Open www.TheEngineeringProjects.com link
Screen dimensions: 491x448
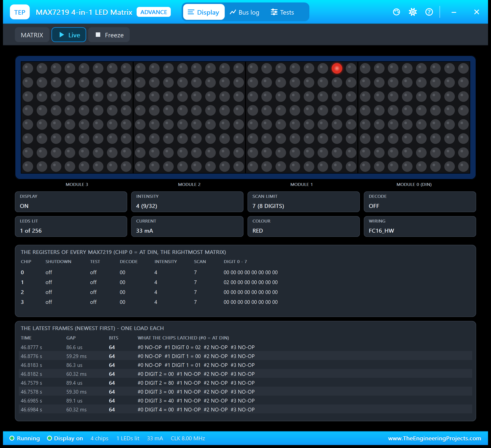click(x=435, y=438)
